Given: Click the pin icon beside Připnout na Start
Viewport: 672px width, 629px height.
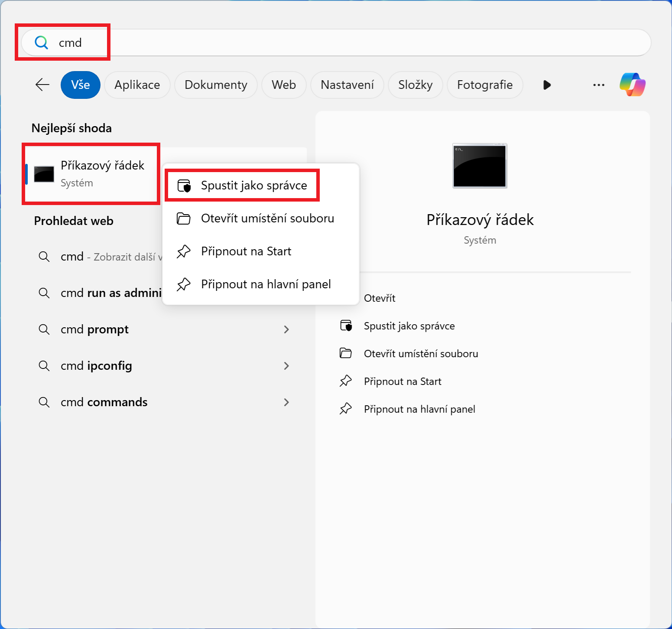Looking at the screenshot, I should tap(184, 251).
